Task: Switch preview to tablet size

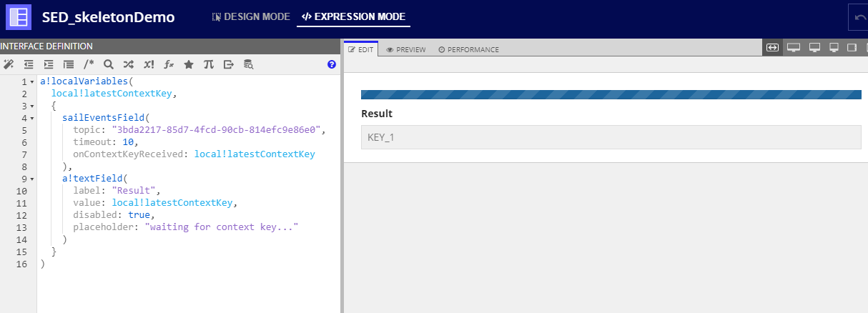Action: click(x=852, y=48)
